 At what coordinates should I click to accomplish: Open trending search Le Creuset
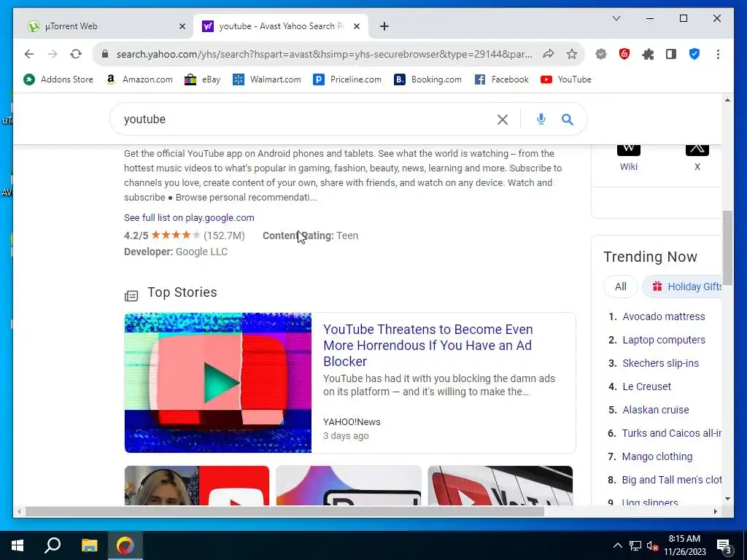(x=646, y=386)
